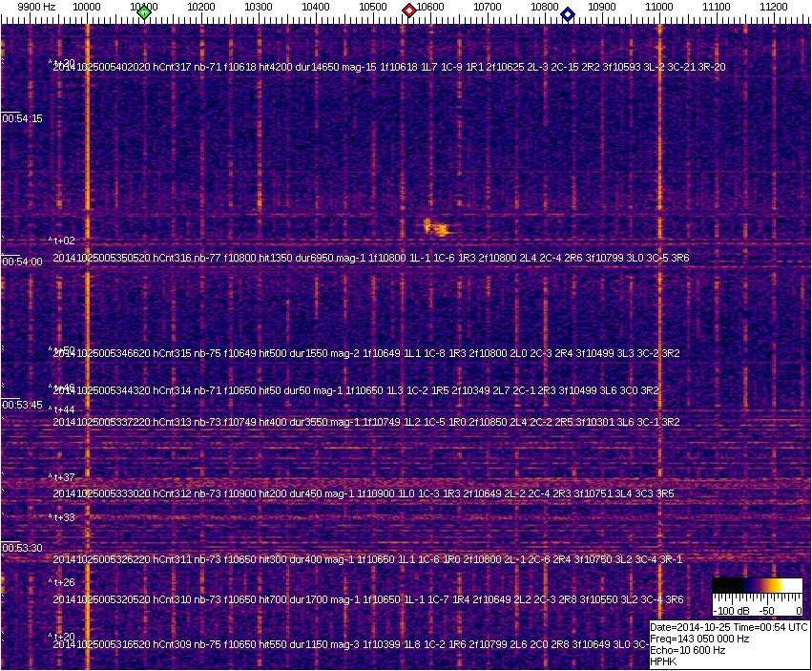Pick the 00:53:45 time label
The height and width of the screenshot is (671, 812).
click(22, 405)
